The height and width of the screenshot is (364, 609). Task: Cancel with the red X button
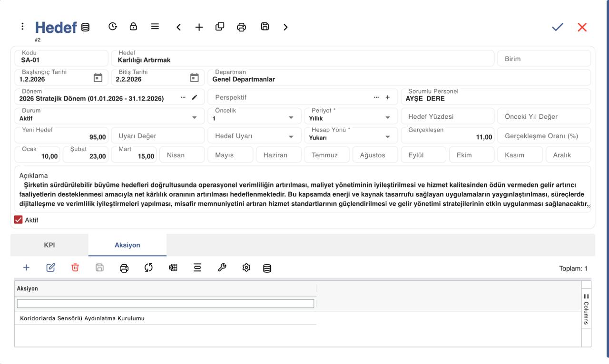(x=582, y=27)
